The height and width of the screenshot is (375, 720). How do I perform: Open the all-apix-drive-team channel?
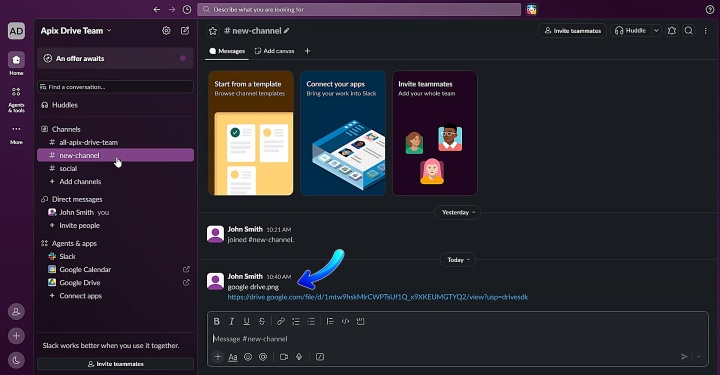click(115, 142)
